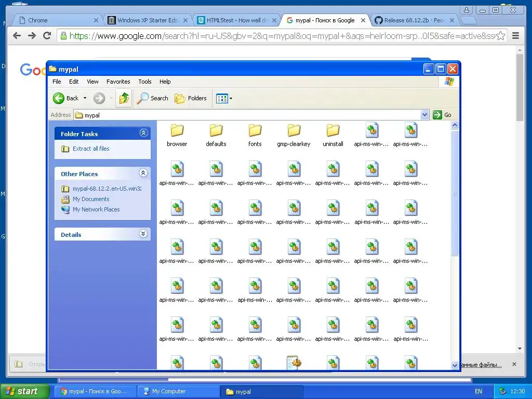532x399 pixels.
Task: Close Chrome's download bar
Action: pyautogui.click(x=514, y=364)
